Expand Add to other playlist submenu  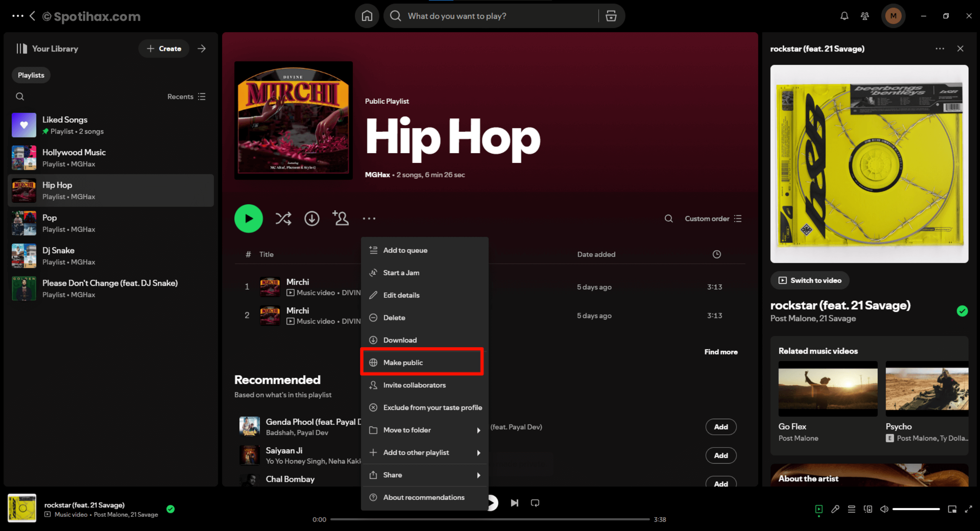(x=425, y=452)
